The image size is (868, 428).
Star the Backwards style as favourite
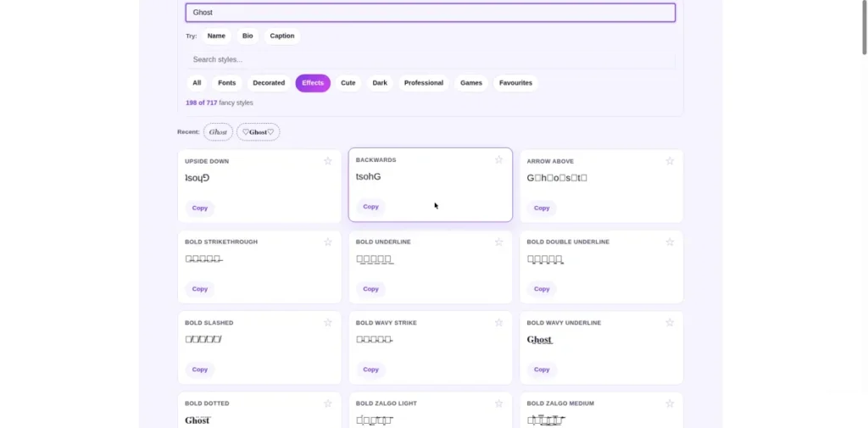pos(498,159)
